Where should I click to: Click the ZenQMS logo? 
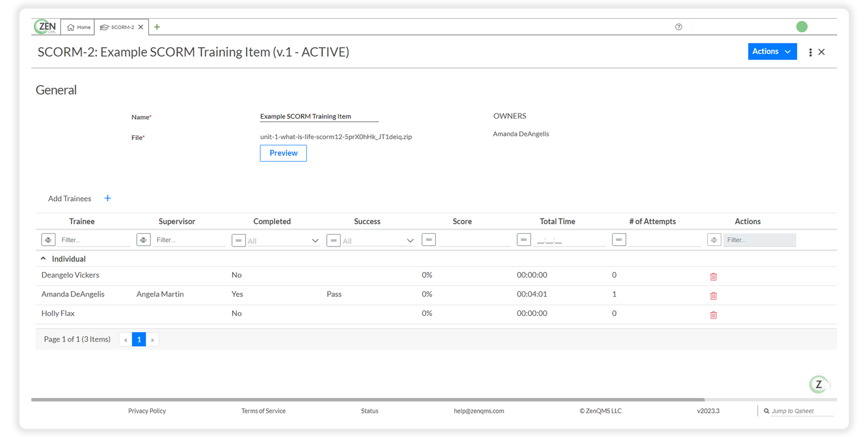click(46, 26)
